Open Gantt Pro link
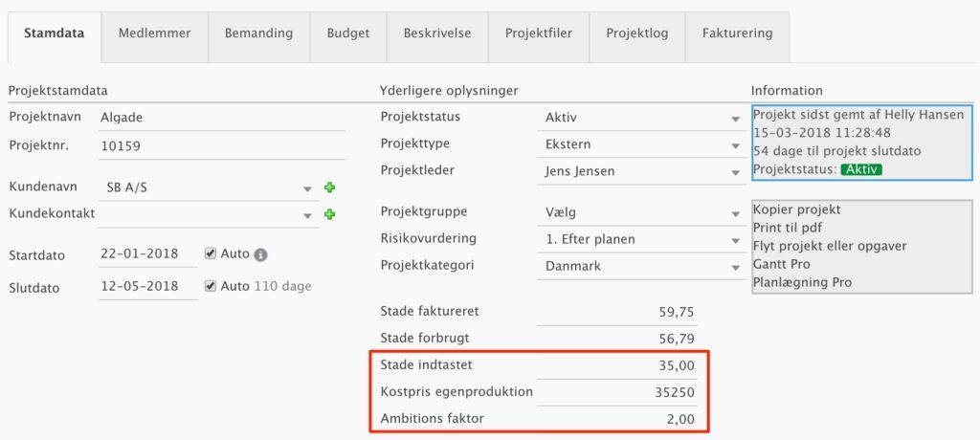Viewport: 980px width, 440px height. pos(784,264)
